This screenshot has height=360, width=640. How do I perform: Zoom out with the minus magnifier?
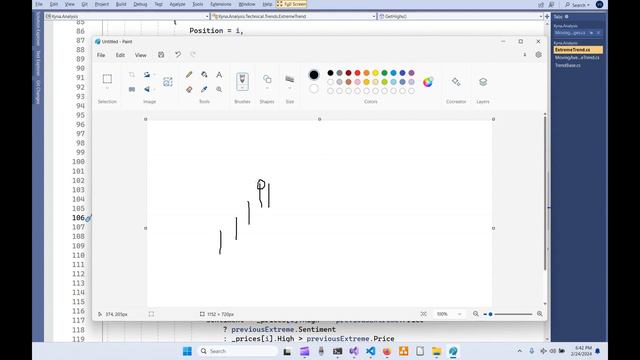[x=476, y=314]
